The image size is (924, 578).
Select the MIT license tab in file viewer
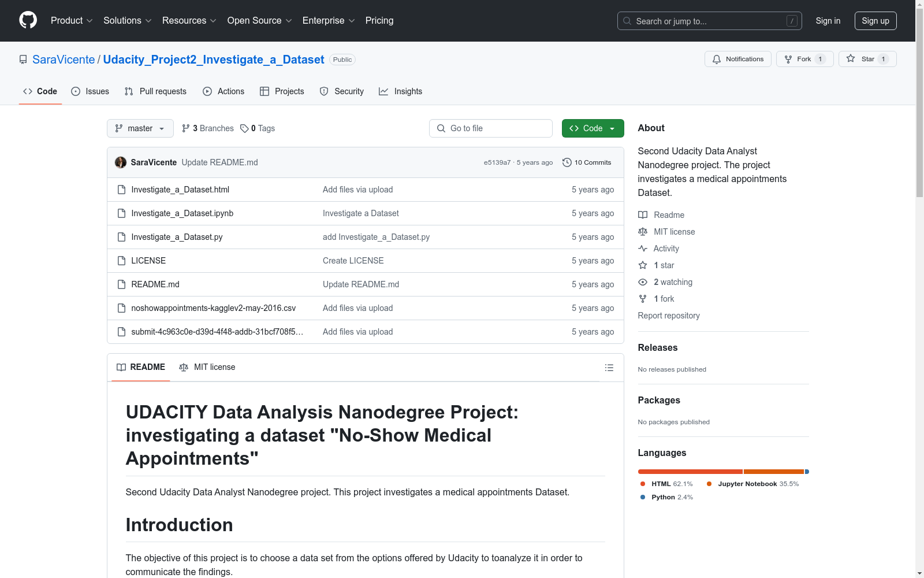[207, 367]
